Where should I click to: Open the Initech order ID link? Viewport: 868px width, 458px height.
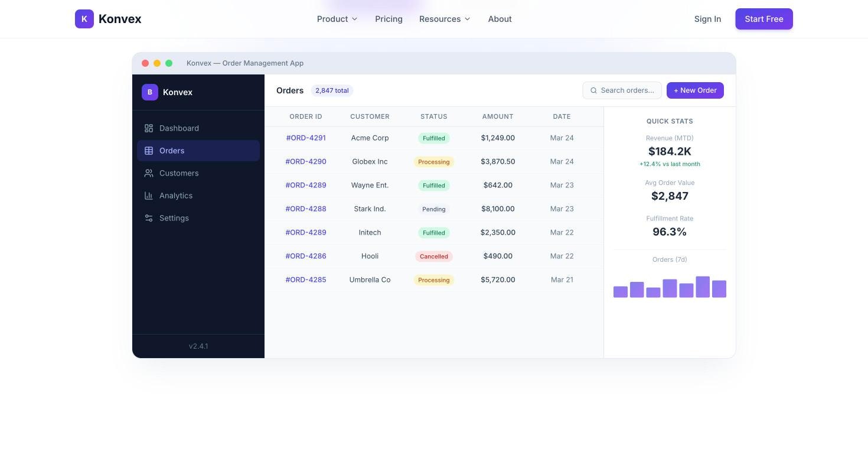tap(306, 232)
